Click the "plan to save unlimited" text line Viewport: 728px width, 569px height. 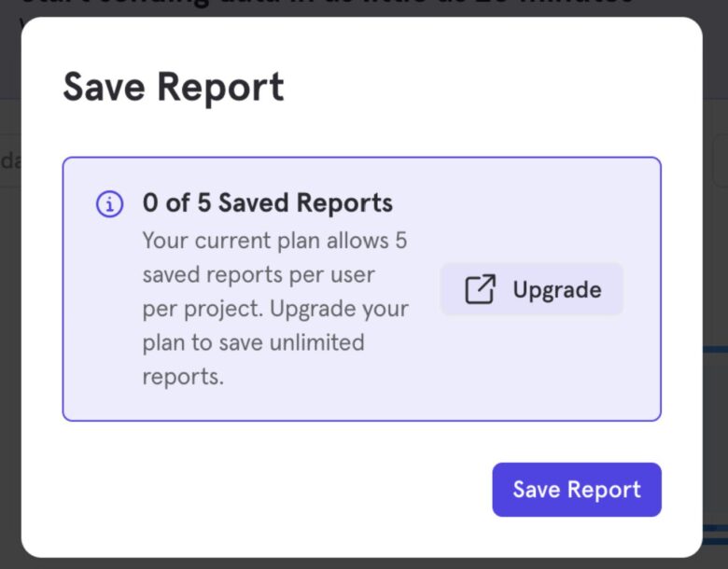point(253,343)
